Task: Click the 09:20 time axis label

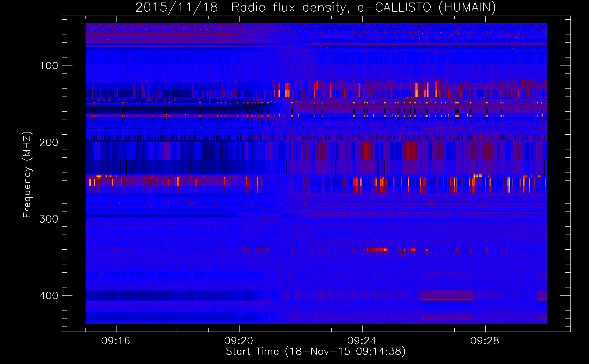Action: [x=239, y=341]
